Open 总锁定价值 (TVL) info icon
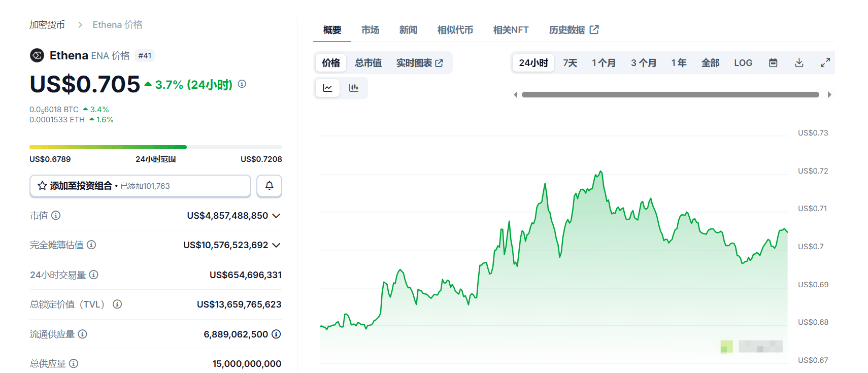This screenshot has height=373, width=868. pyautogui.click(x=117, y=304)
